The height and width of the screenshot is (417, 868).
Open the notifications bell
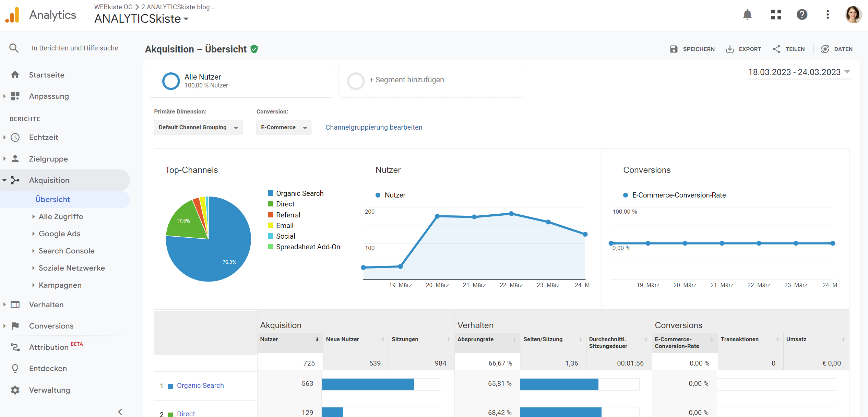point(747,15)
